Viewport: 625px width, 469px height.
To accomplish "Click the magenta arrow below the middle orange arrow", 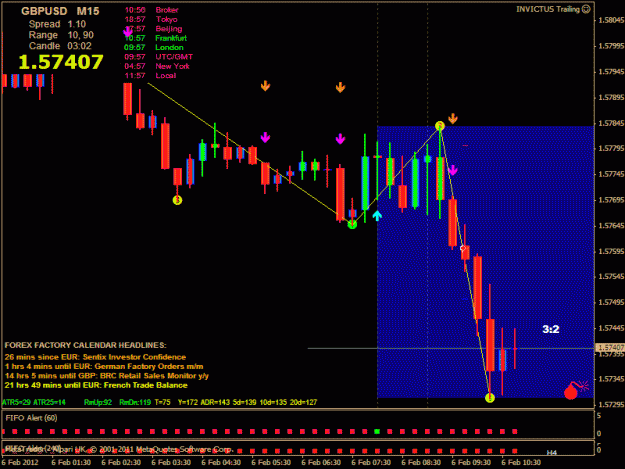I will click(x=340, y=139).
